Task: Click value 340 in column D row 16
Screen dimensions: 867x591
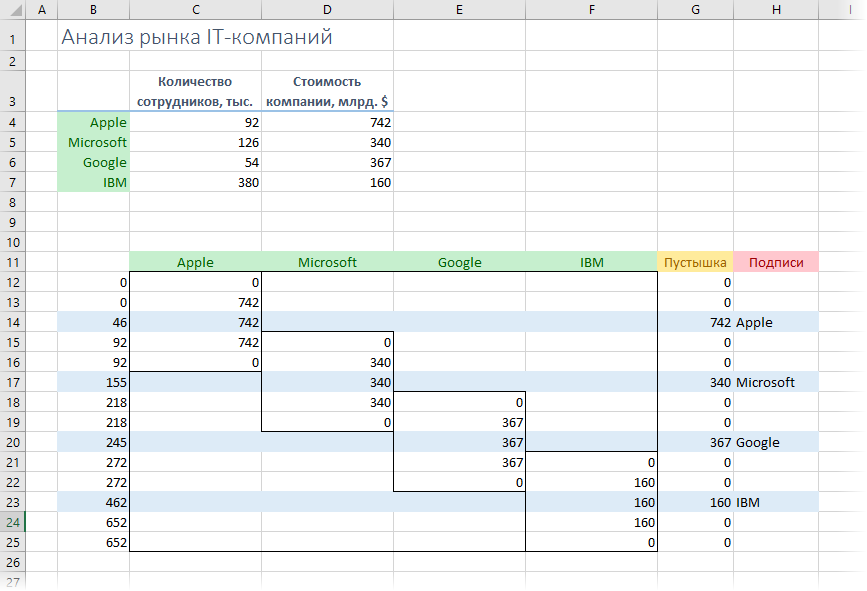Action: [x=327, y=362]
